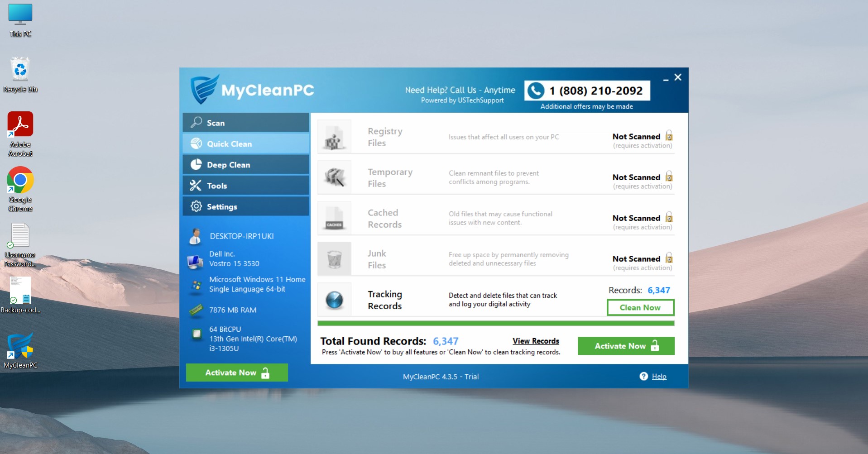Select the Recycle Bin desktop icon
The width and height of the screenshot is (868, 454).
click(20, 75)
